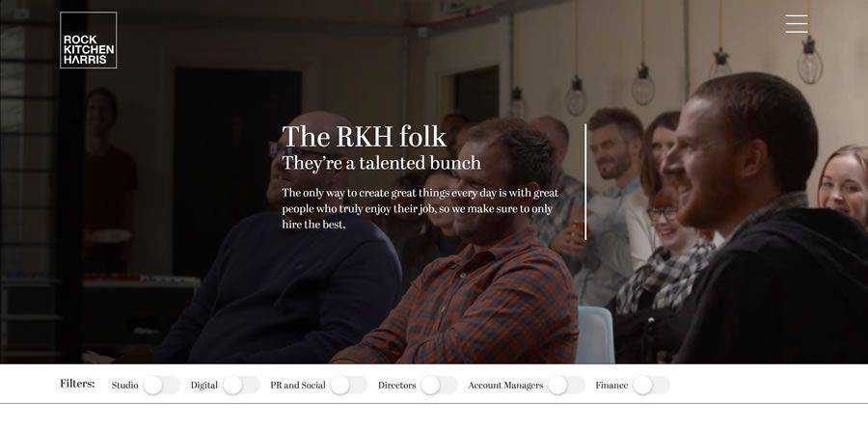This screenshot has width=868, height=428.
Task: Click the white vertical divider line
Action: coord(585,182)
